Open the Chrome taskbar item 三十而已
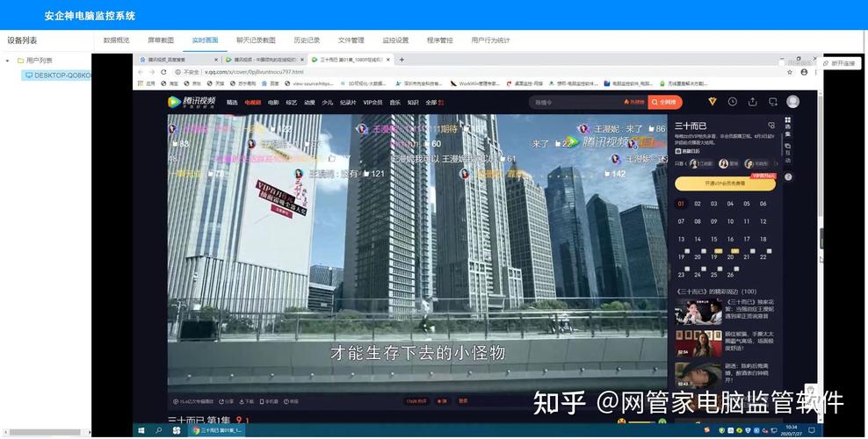The height and width of the screenshot is (439, 868). [x=216, y=430]
